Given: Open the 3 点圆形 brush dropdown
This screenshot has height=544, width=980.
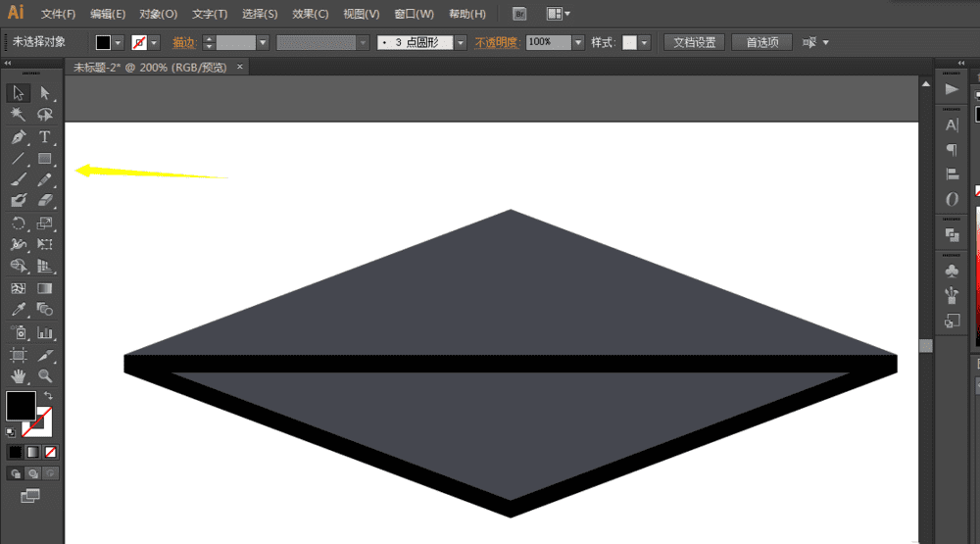Looking at the screenshot, I should click(x=461, y=43).
